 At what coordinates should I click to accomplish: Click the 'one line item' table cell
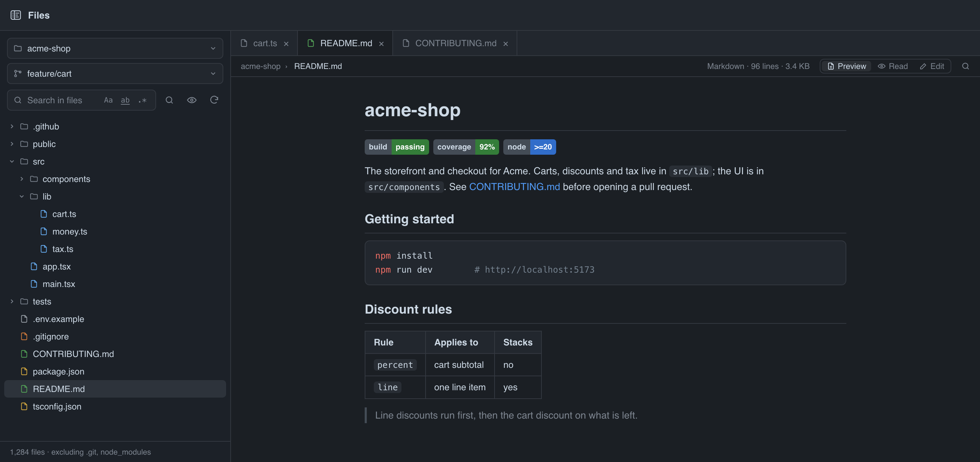[460, 387]
